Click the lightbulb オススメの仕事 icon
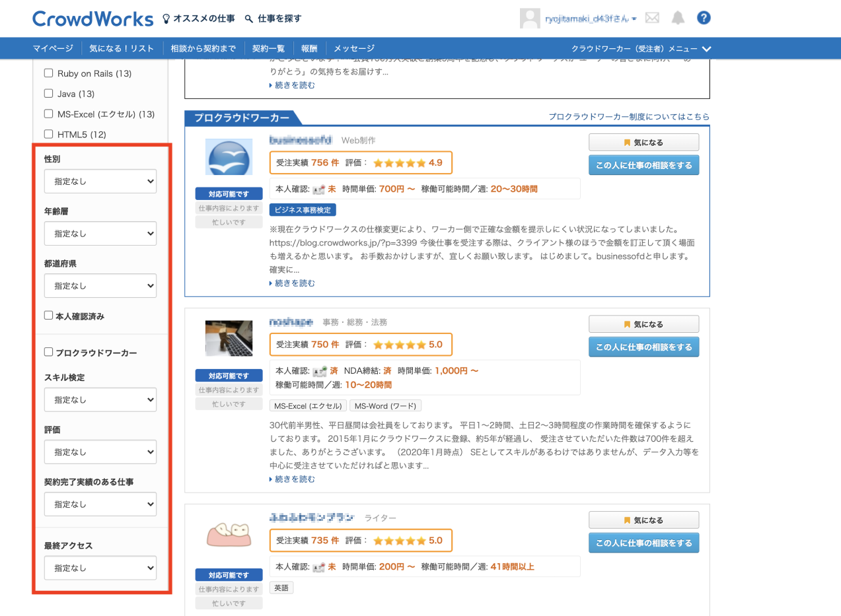 [166, 19]
